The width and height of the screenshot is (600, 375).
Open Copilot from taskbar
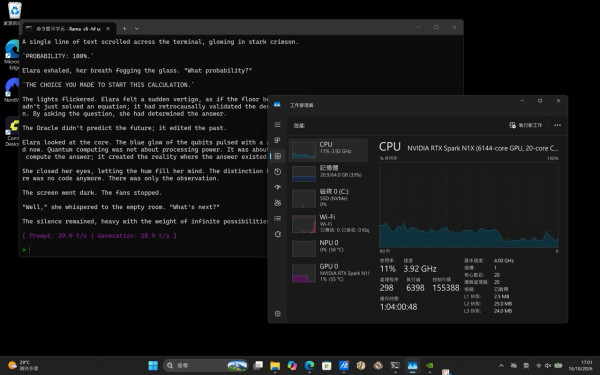pos(292,365)
